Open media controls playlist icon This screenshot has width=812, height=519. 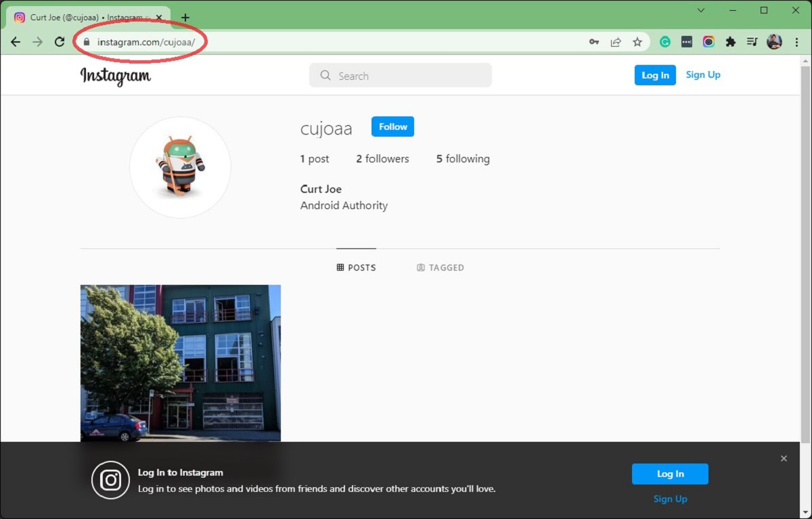pos(752,42)
